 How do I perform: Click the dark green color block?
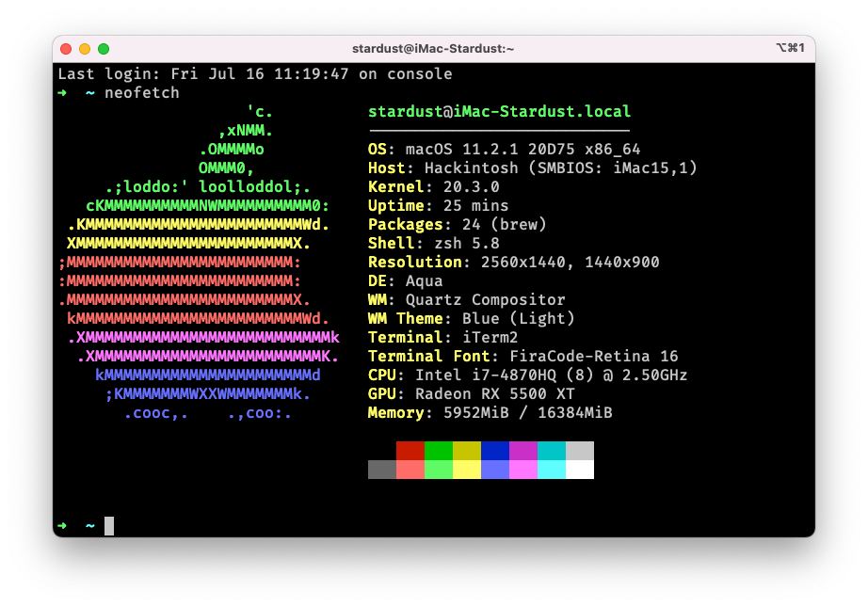click(x=439, y=451)
